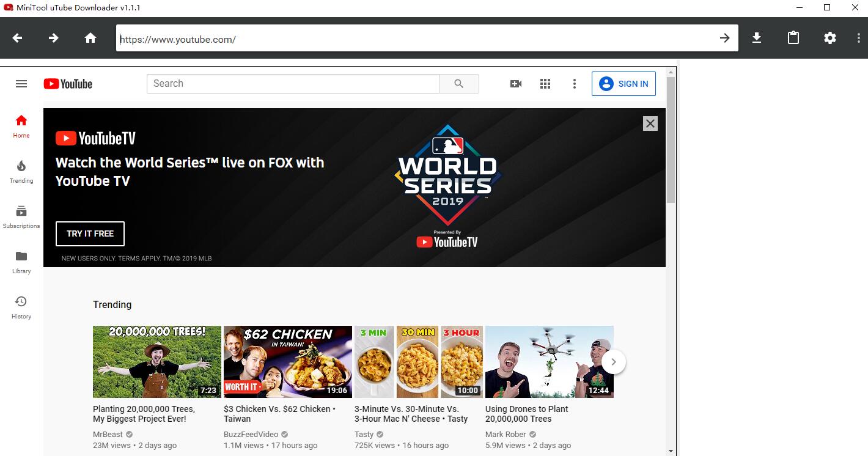Screen dimensions: 868x456
Task: Open the drones planting trees thumbnail
Action: pyautogui.click(x=550, y=362)
